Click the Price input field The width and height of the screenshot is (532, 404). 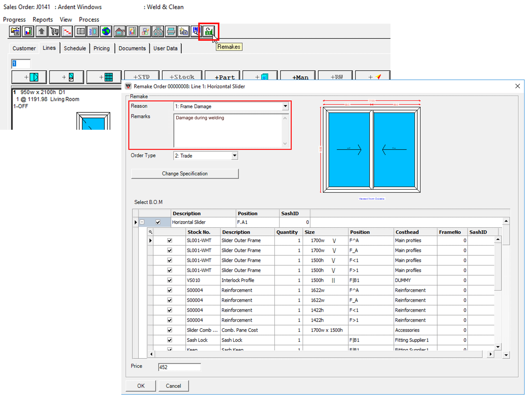179,367
